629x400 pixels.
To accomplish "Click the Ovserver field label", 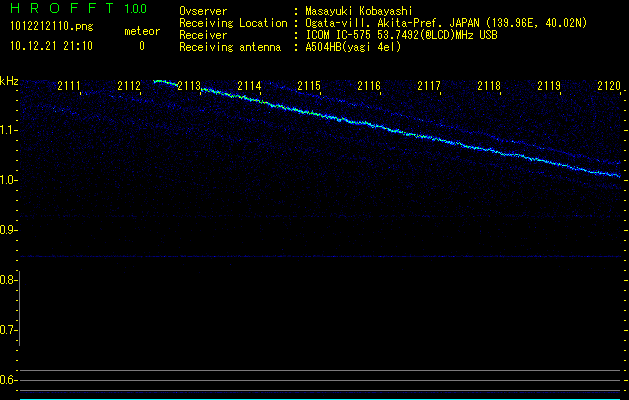I will coord(203,11).
